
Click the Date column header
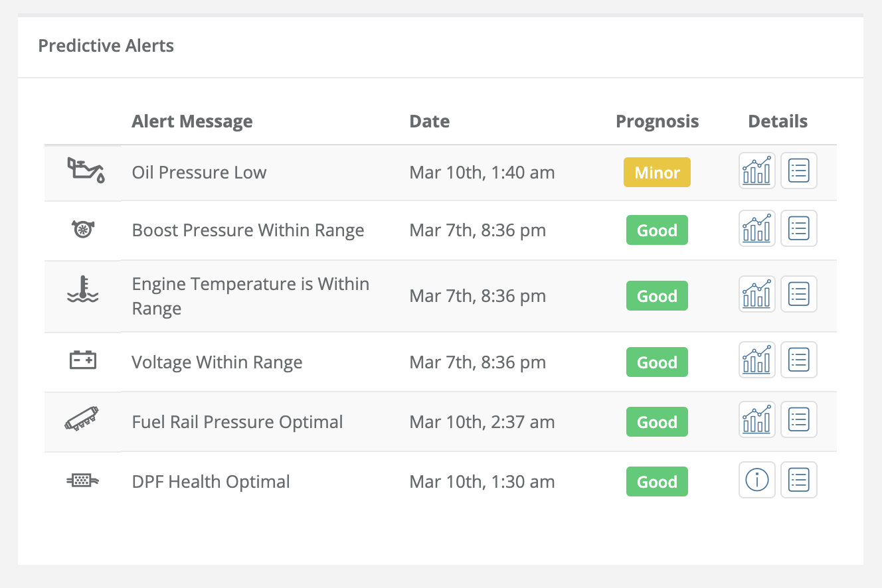429,121
